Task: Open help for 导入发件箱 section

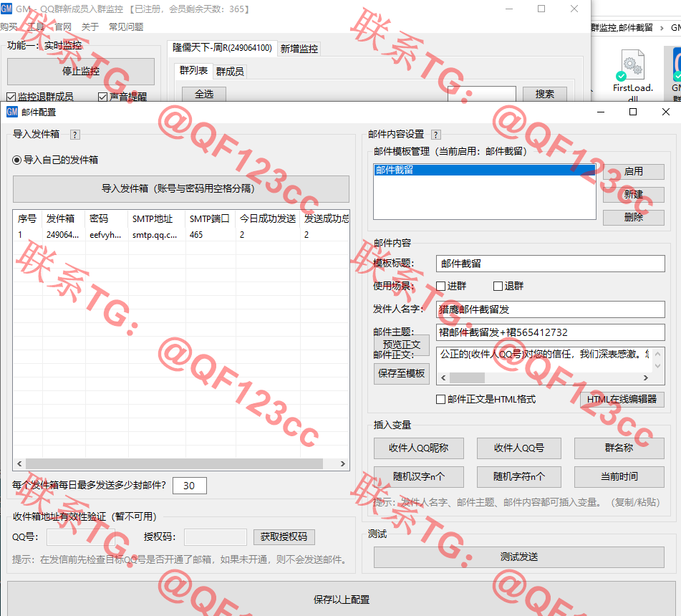Action: [x=75, y=135]
